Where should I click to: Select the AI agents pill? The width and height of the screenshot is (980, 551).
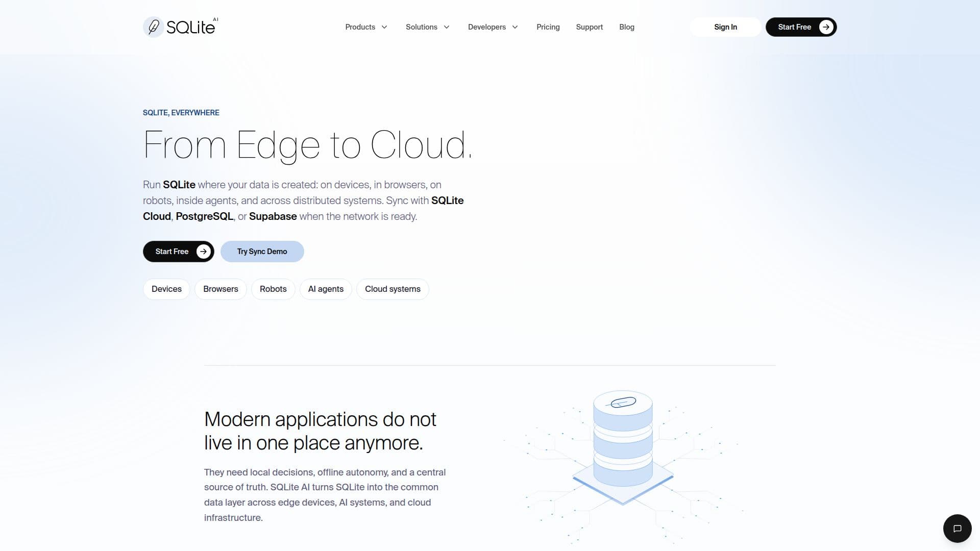(326, 289)
